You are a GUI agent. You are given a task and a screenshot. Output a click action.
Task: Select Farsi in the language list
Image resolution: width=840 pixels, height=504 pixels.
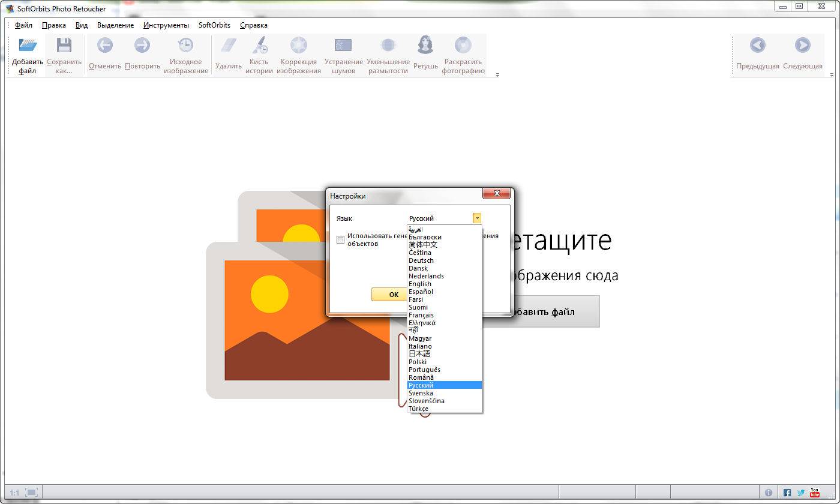pyautogui.click(x=445, y=299)
